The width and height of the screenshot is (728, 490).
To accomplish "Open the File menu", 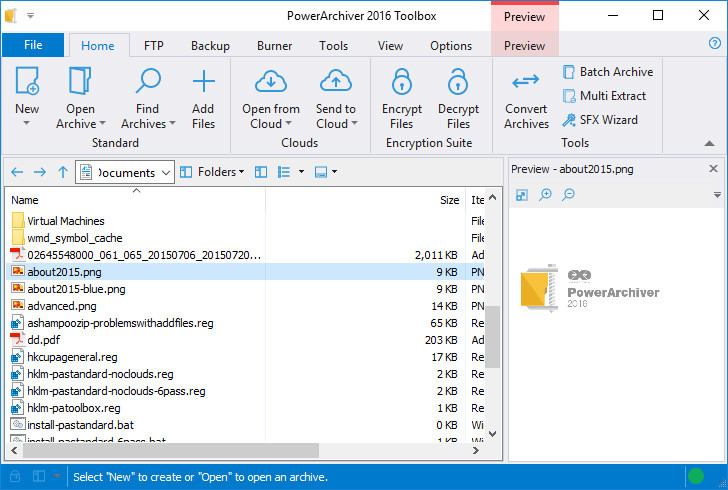I will pyautogui.click(x=33, y=45).
